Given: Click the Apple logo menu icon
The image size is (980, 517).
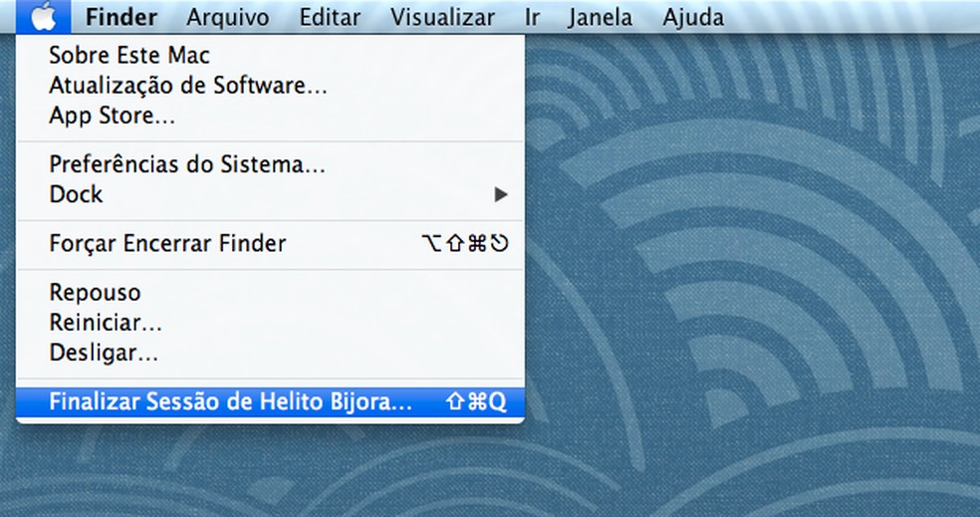Looking at the screenshot, I should click(43, 17).
